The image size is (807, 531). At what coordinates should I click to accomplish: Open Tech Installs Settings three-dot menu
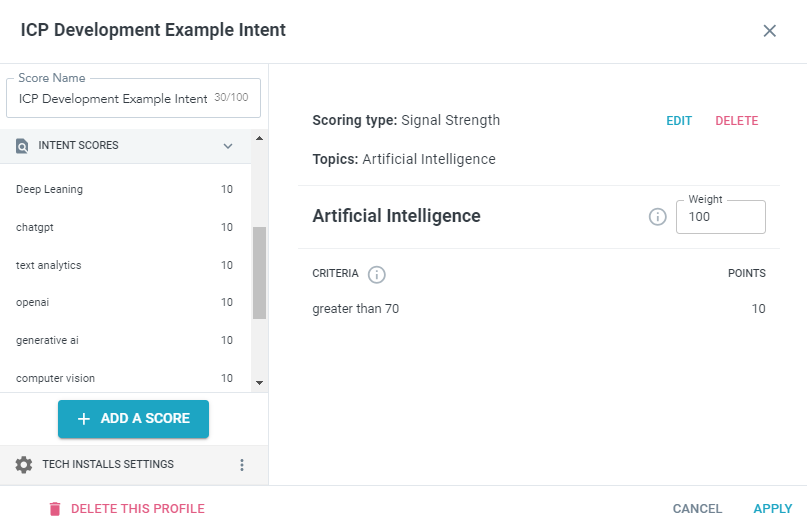(241, 465)
